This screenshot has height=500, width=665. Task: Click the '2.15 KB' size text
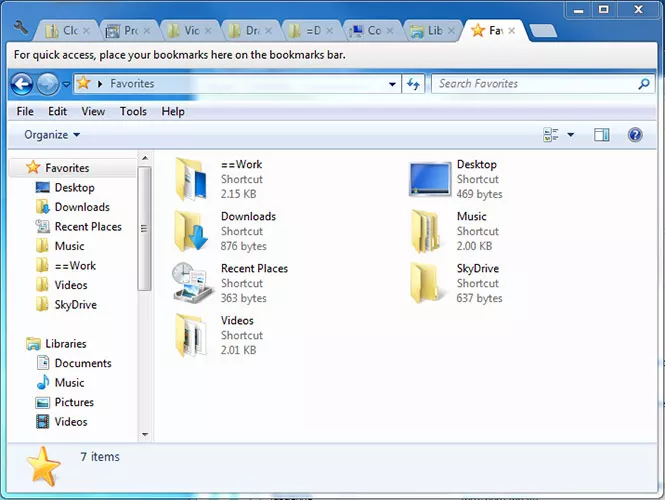tap(238, 194)
